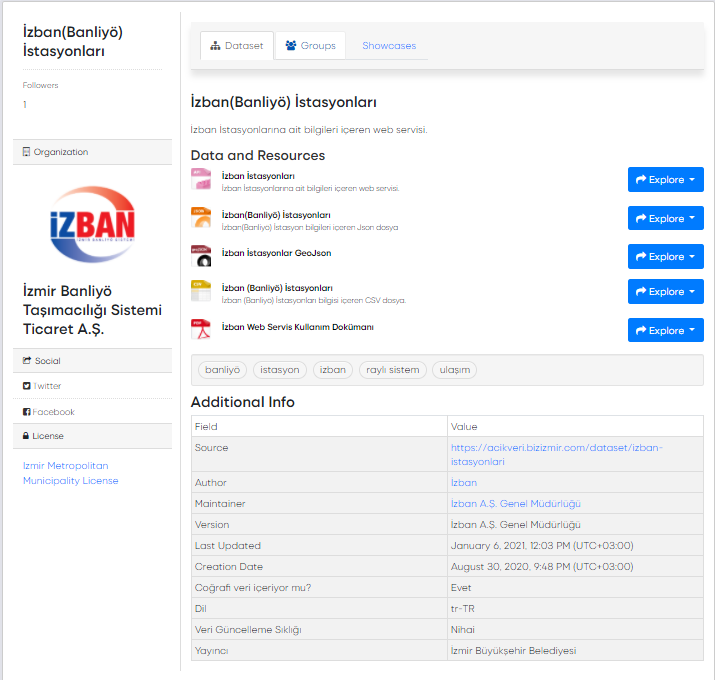
Task: Select the 'banliyö' tag
Action: [x=223, y=370]
